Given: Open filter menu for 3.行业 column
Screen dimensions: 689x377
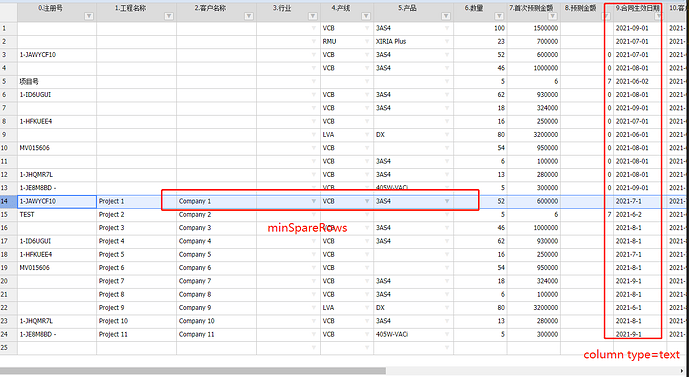Looking at the screenshot, I should [312, 16].
